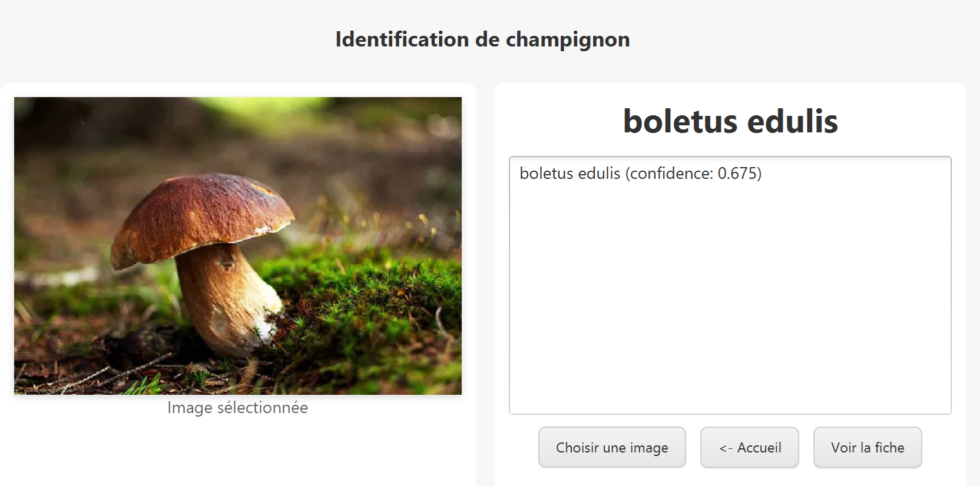
Task: Click the Identification de champignon page title
Action: point(482,39)
